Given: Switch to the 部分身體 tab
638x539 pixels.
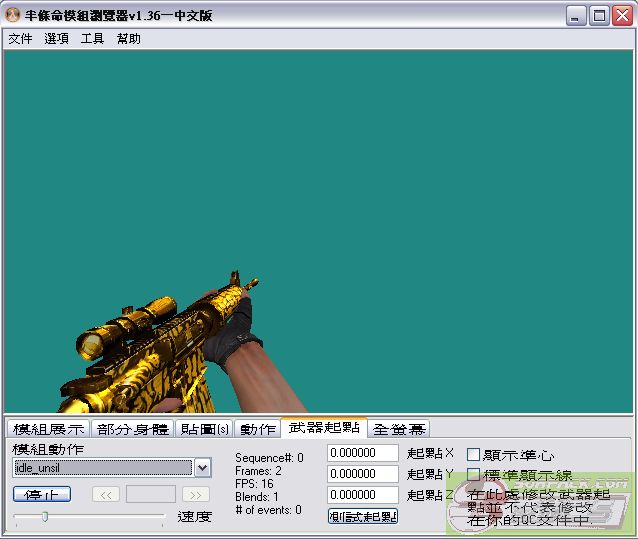Looking at the screenshot, I should pyautogui.click(x=133, y=429).
